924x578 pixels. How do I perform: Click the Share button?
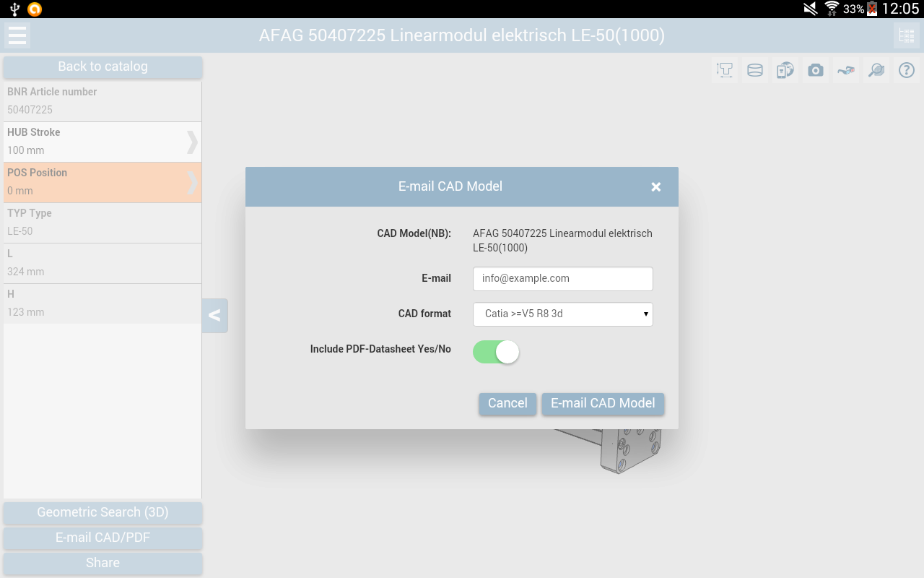(103, 564)
